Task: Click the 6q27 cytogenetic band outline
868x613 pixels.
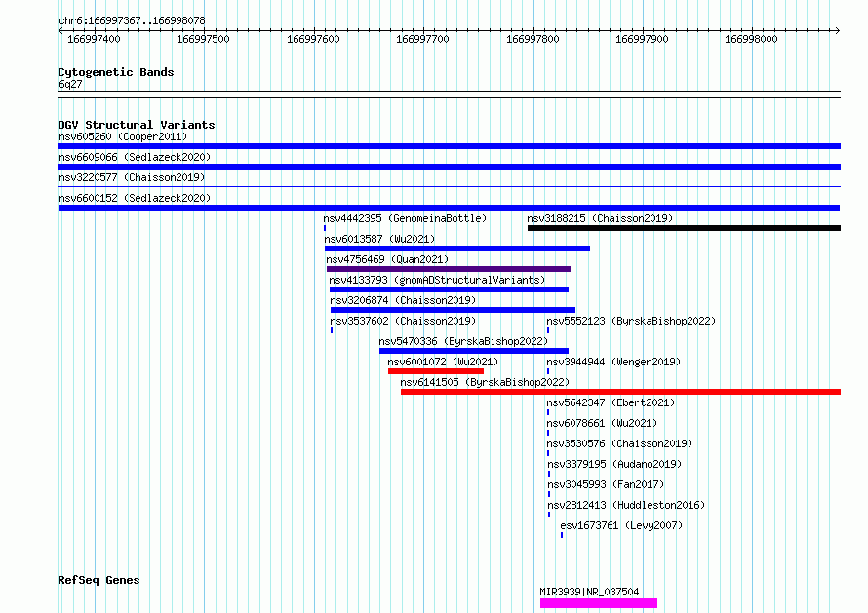Action: click(x=449, y=95)
